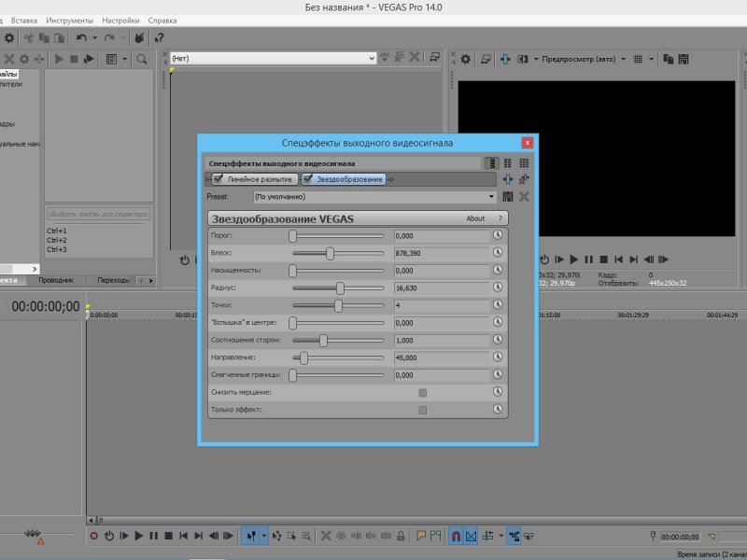Viewport: 747px width, 560px height.
Task: Click animate clock icon for Радиус
Action: [498, 287]
